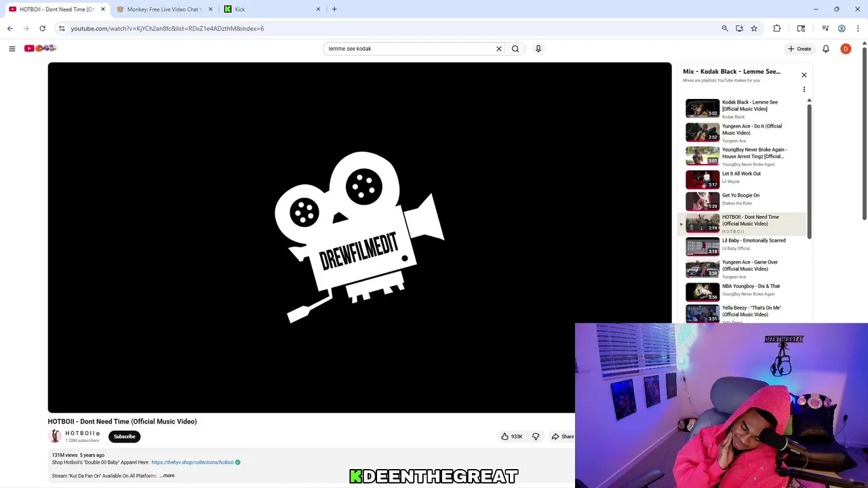Play Yella Beezy - That's On Me
868x488 pixels.
744,313
